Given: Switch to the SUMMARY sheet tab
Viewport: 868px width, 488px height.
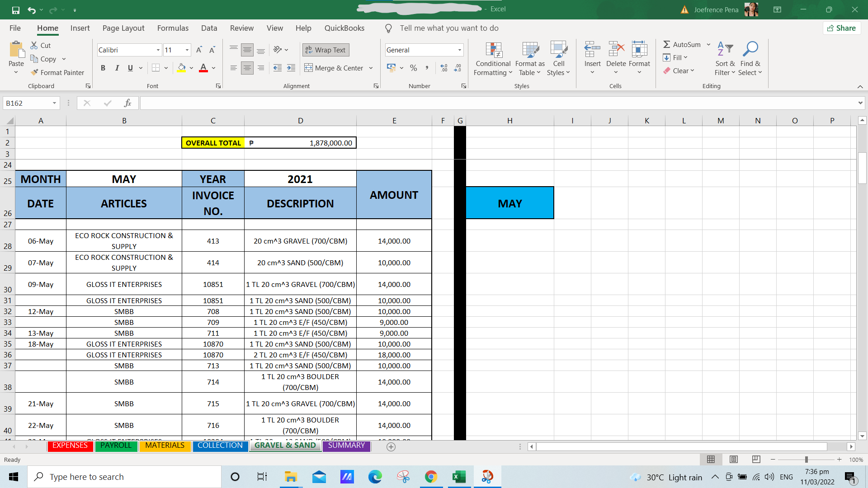Looking at the screenshot, I should (x=346, y=446).
